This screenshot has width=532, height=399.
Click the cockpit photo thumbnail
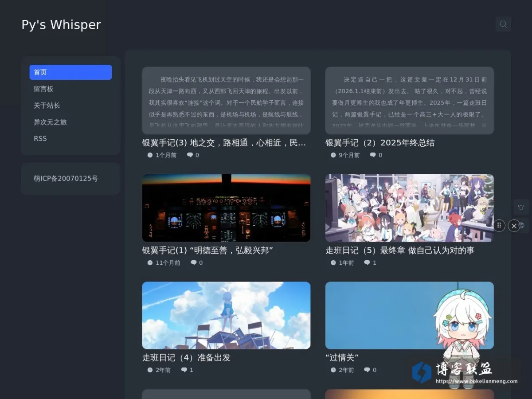[226, 208]
